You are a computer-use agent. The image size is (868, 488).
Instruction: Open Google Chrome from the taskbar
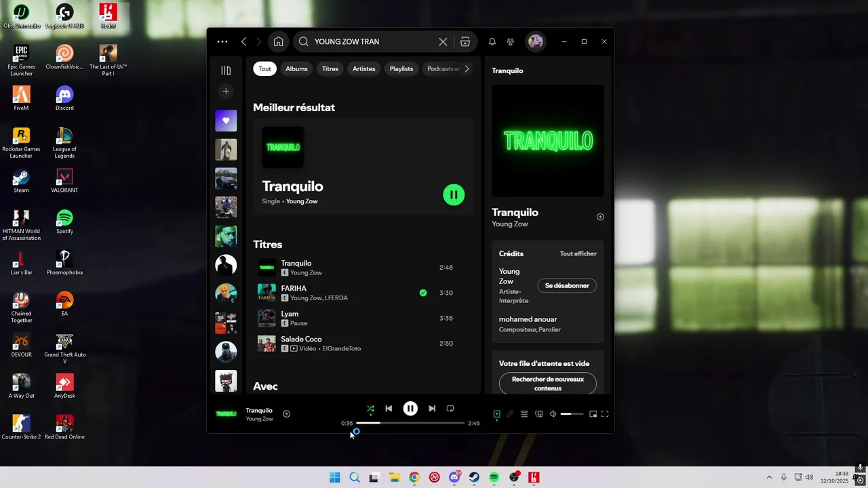[414, 477]
